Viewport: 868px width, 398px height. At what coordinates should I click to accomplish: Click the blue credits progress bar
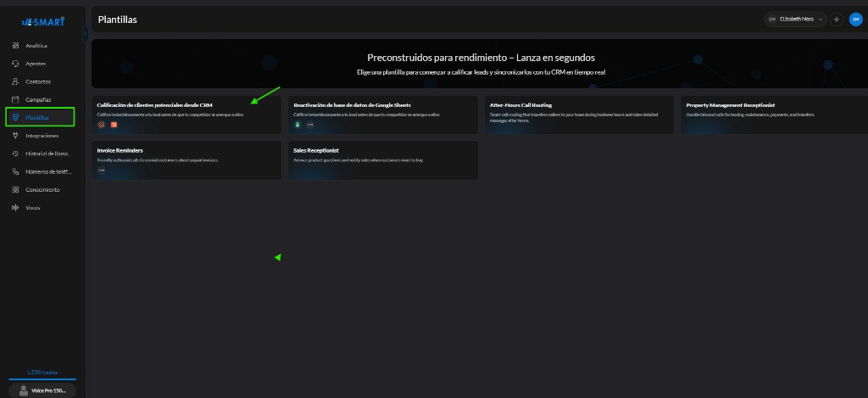click(42, 379)
